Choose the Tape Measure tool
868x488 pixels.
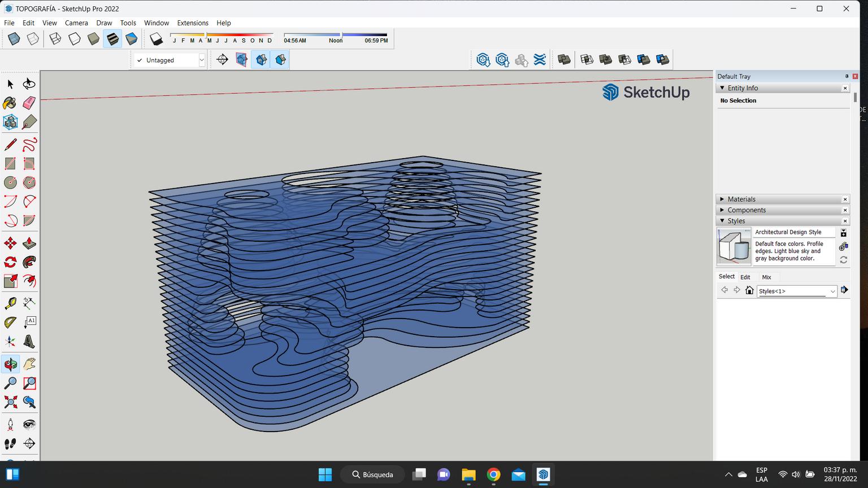point(10,303)
